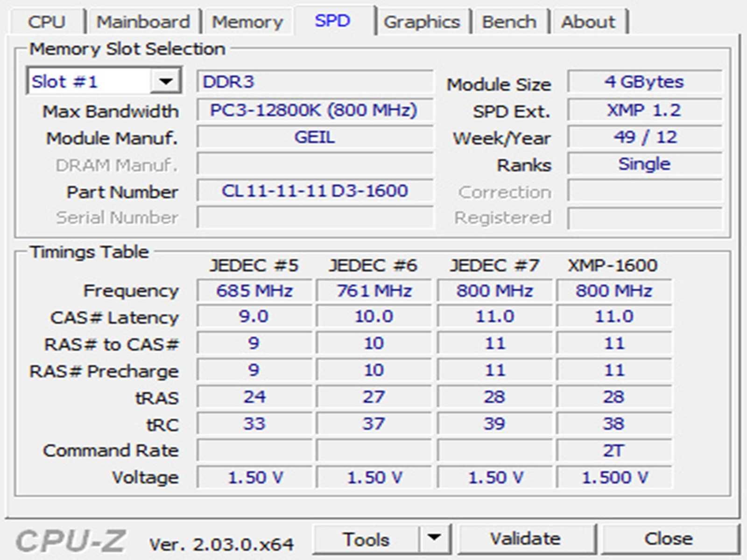Click the XMP-1600 tRAS value 28
This screenshot has height=560, width=747.
coord(614,397)
